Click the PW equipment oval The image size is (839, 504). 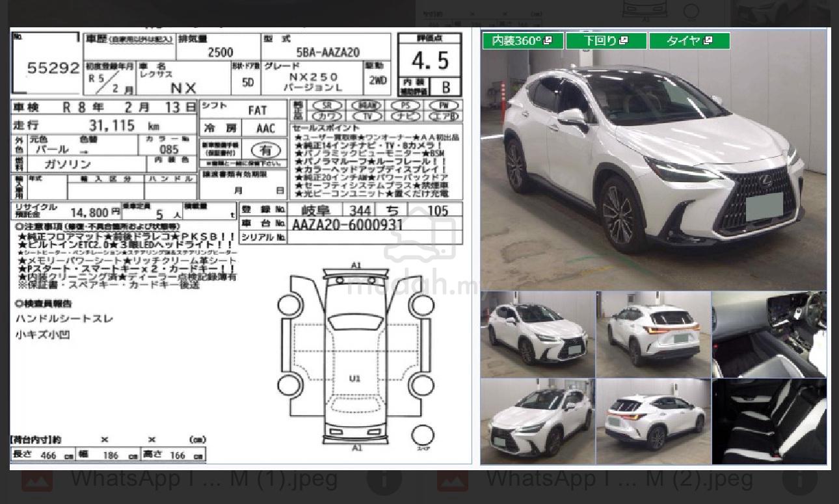(444, 105)
